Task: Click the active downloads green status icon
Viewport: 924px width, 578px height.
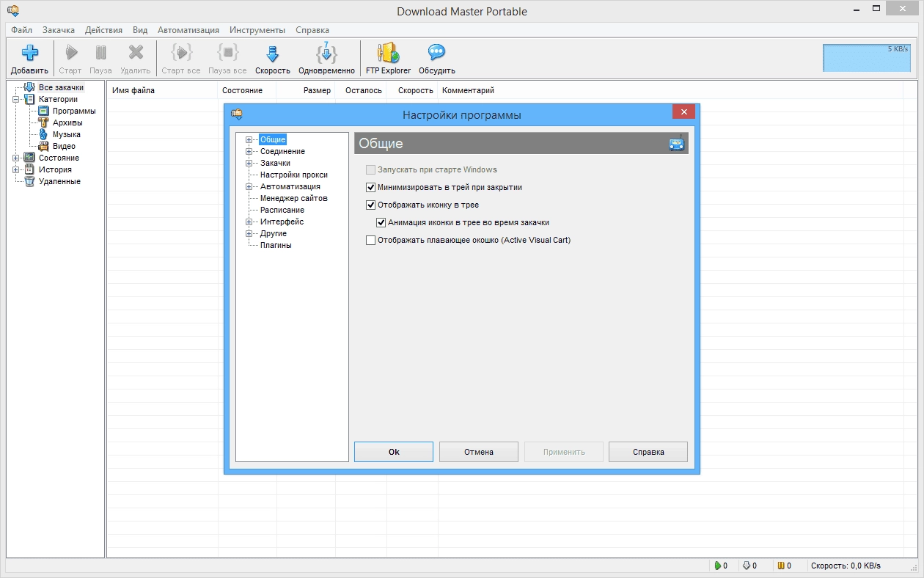Action: click(x=716, y=566)
